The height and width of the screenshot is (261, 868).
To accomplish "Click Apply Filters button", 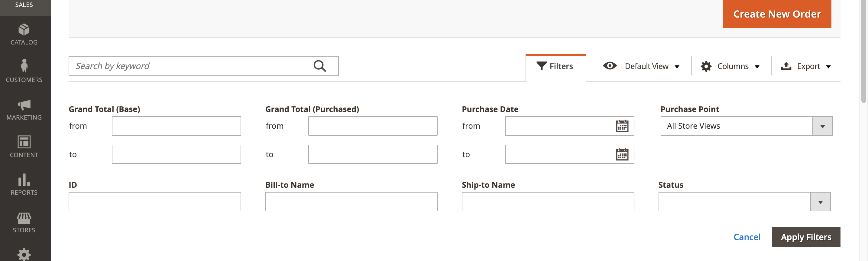I will (x=806, y=237).
